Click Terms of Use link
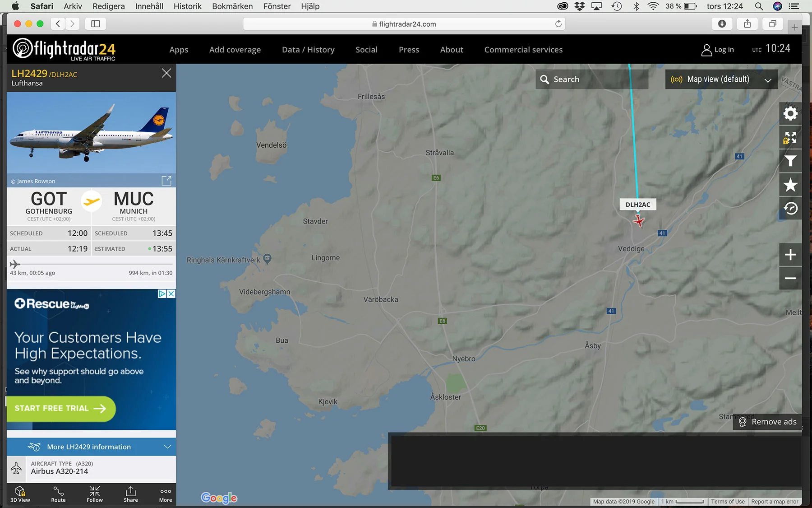Image resolution: width=812 pixels, height=508 pixels. point(728,502)
